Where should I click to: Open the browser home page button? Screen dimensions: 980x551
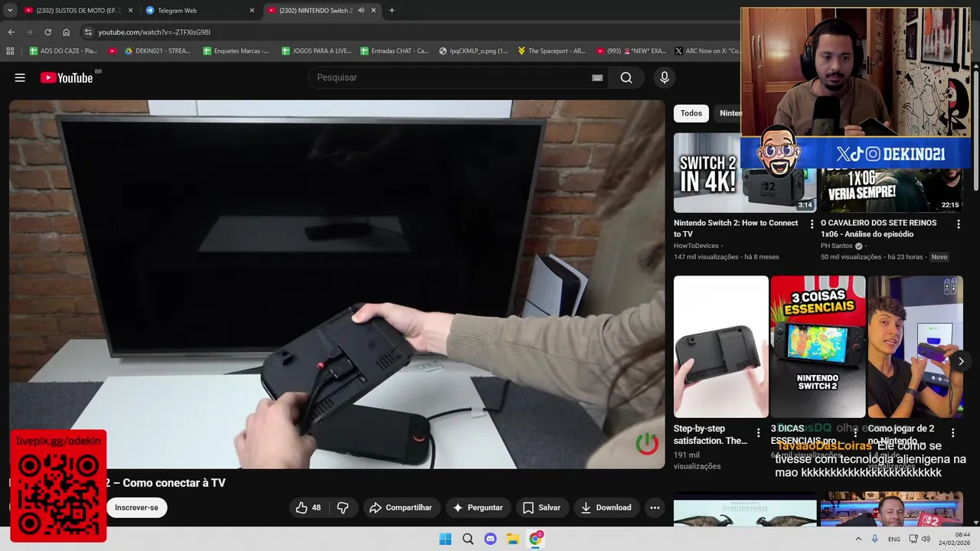tap(66, 32)
